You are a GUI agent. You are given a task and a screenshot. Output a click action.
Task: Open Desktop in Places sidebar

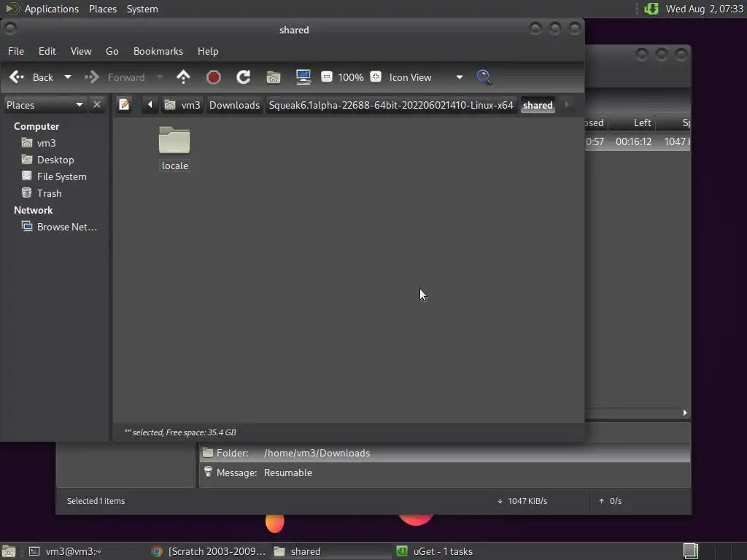55,160
